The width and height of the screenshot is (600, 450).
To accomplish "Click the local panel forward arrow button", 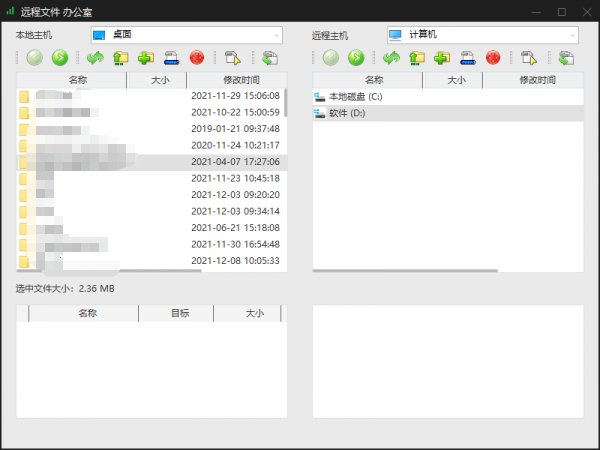I will click(x=60, y=58).
